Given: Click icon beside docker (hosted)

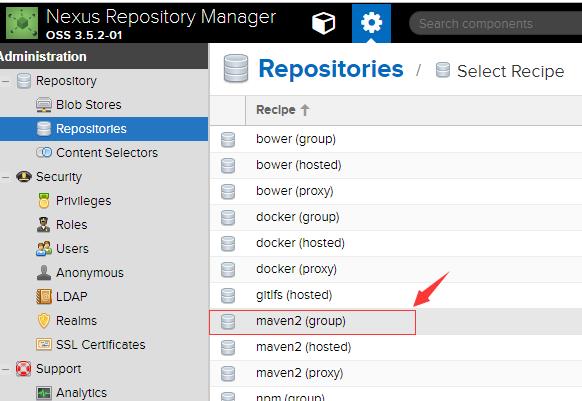Looking at the screenshot, I should coord(228,244).
